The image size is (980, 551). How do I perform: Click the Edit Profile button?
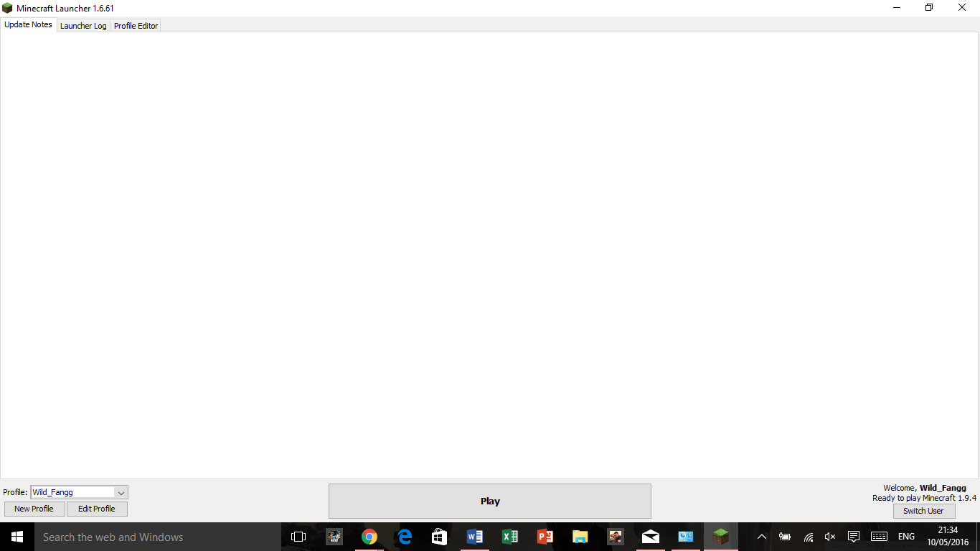97,509
